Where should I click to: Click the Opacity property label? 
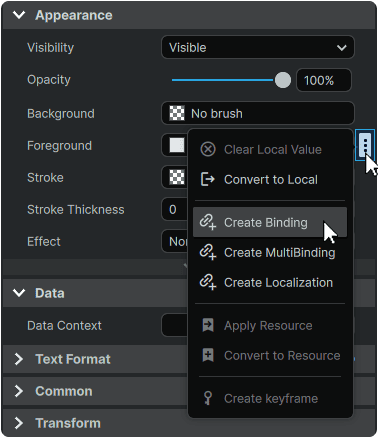point(49,80)
